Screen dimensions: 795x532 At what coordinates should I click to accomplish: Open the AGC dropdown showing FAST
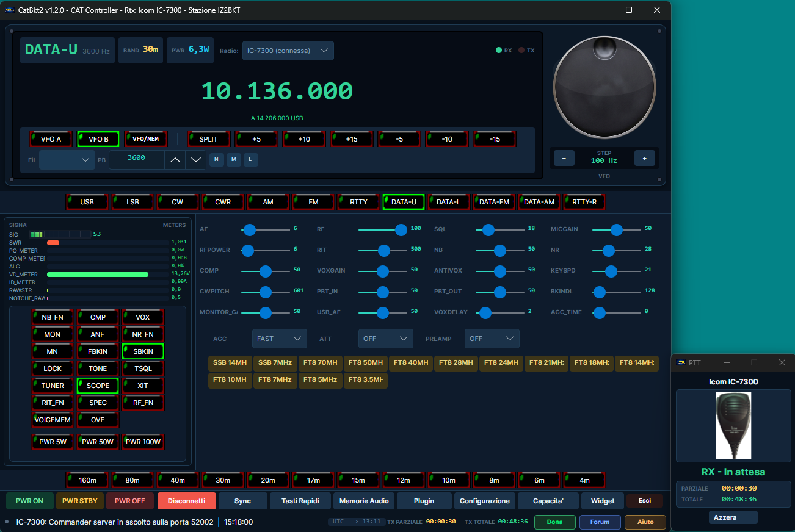tap(279, 339)
